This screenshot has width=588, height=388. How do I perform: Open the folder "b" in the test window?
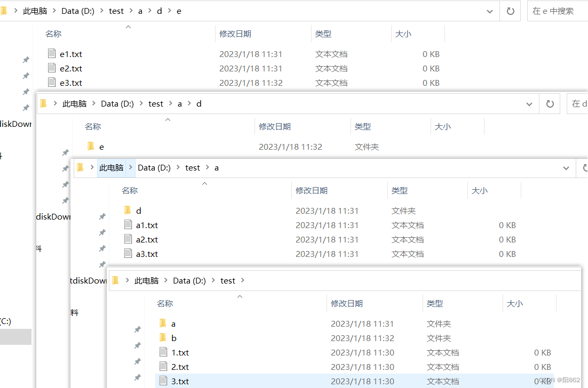click(x=172, y=338)
